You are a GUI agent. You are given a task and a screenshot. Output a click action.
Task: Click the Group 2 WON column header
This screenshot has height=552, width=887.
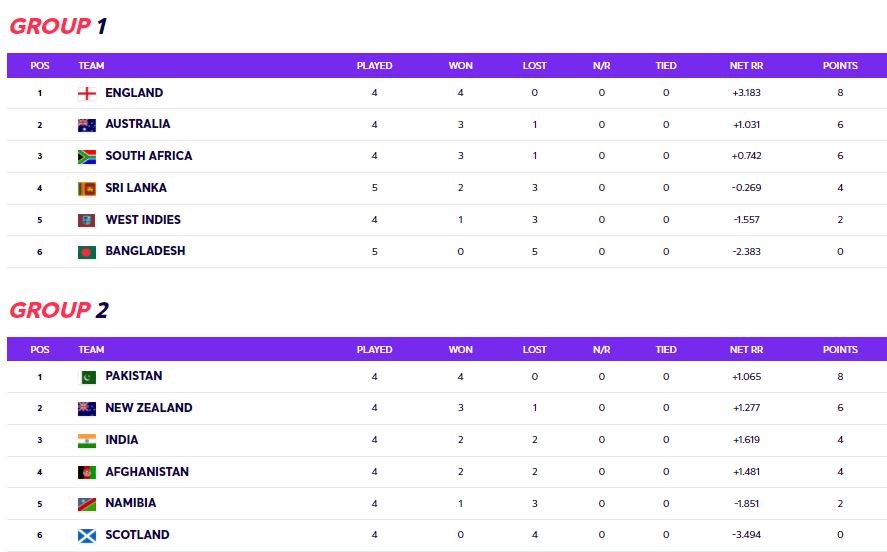tap(460, 350)
